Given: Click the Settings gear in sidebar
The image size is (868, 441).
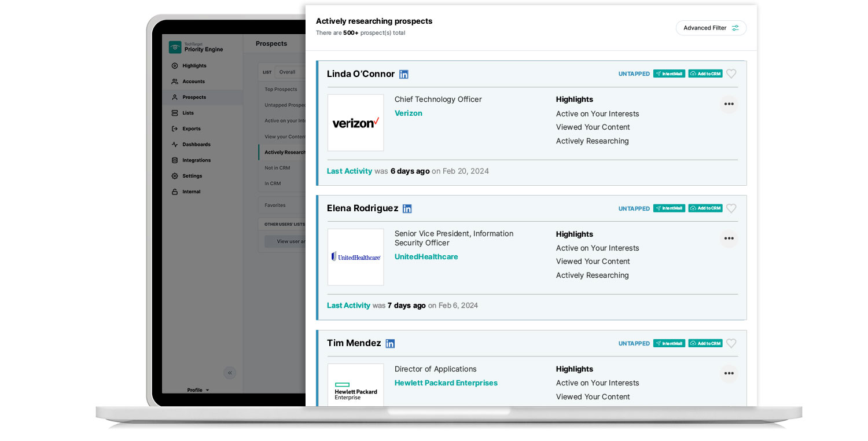Looking at the screenshot, I should point(175,176).
